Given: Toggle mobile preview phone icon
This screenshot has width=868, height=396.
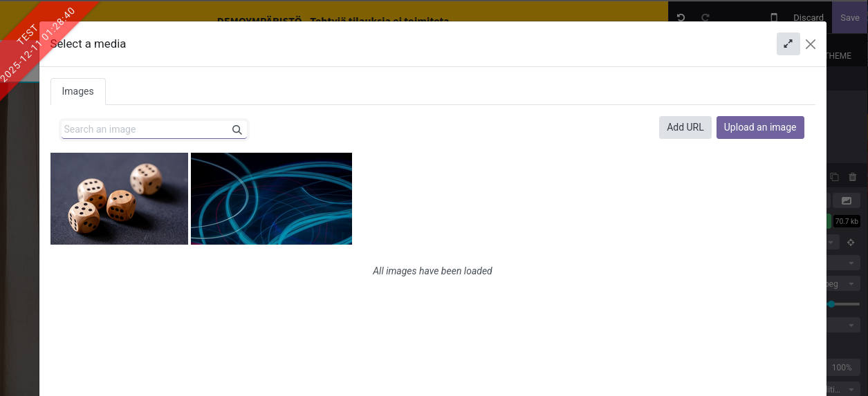Looking at the screenshot, I should pyautogui.click(x=774, y=17).
